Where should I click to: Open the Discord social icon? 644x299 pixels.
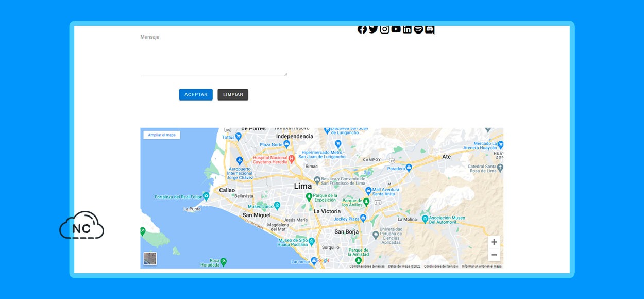430,29
